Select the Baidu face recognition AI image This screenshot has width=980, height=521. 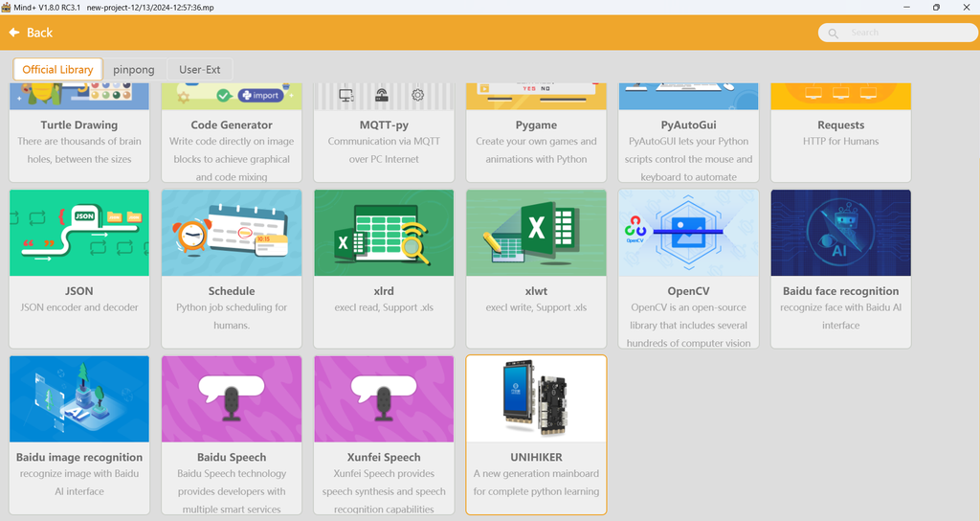pyautogui.click(x=840, y=233)
